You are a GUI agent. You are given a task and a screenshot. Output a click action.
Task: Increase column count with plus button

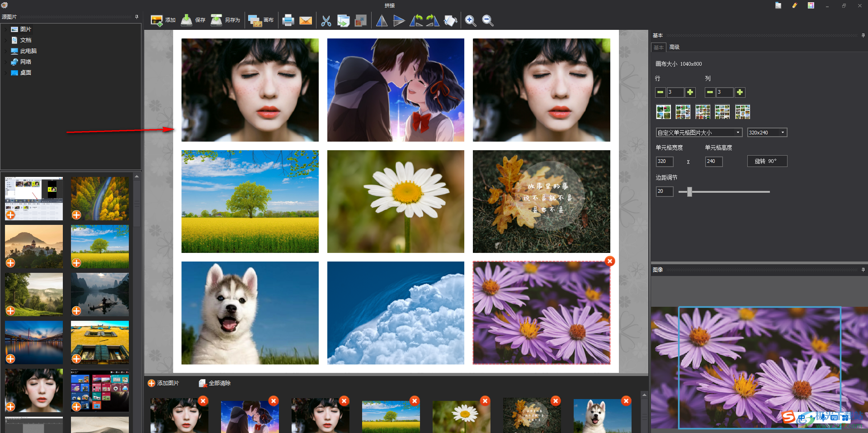pos(740,92)
